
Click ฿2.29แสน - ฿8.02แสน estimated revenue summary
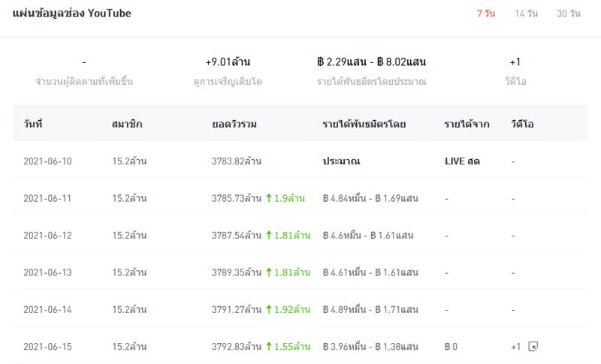click(371, 62)
